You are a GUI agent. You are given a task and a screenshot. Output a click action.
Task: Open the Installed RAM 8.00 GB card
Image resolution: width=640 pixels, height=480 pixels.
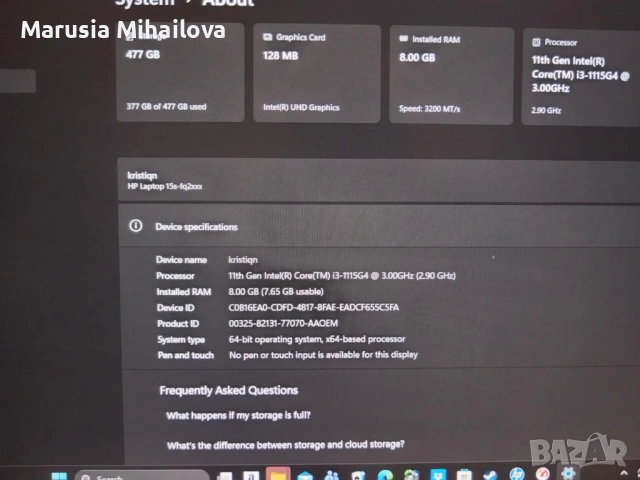451,76
